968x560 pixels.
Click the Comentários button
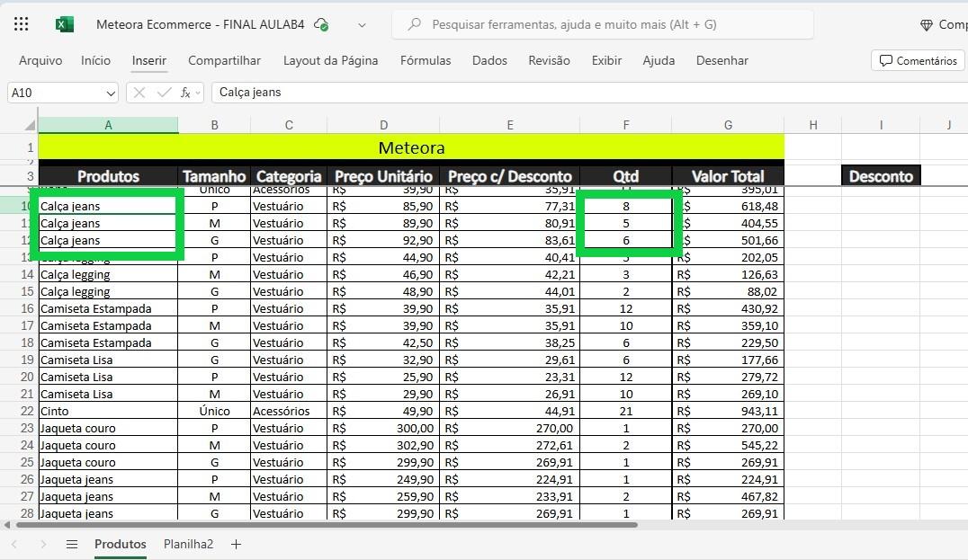click(x=918, y=60)
